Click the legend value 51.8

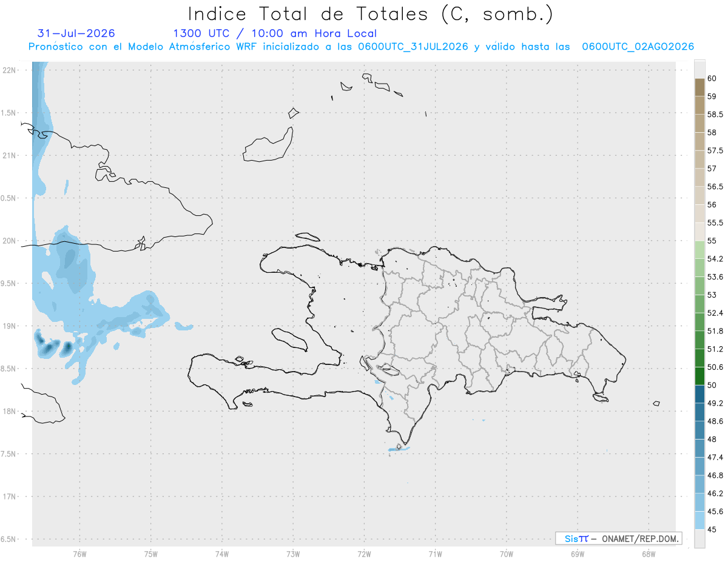point(715,331)
